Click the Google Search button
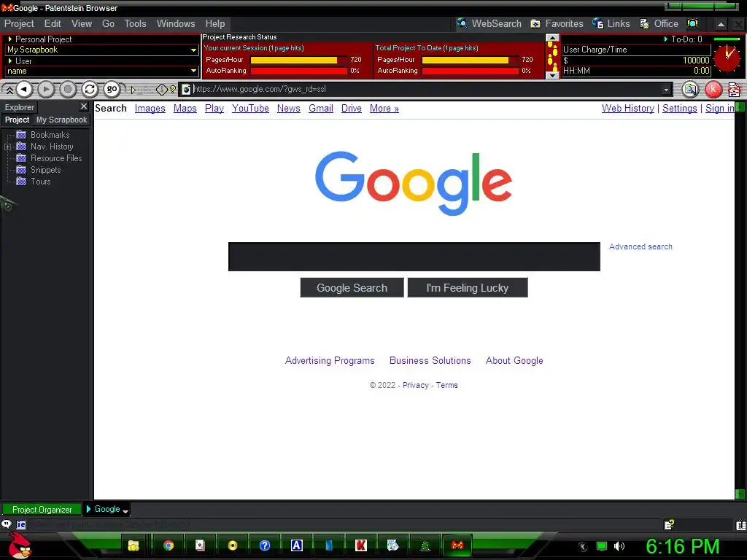This screenshot has width=747, height=560. point(352,287)
